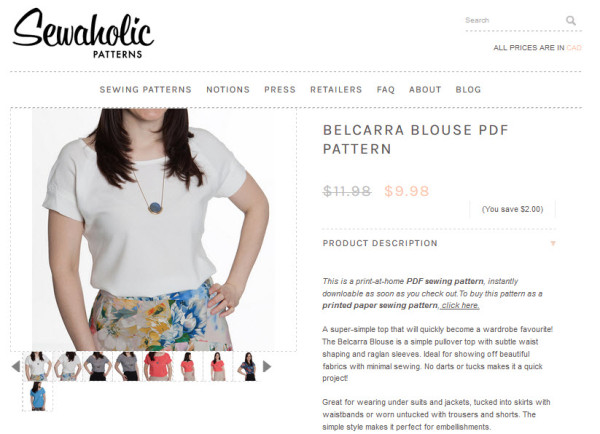The image size is (600, 434).
Task: Select the first white blouse front thumbnail
Action: point(38,366)
